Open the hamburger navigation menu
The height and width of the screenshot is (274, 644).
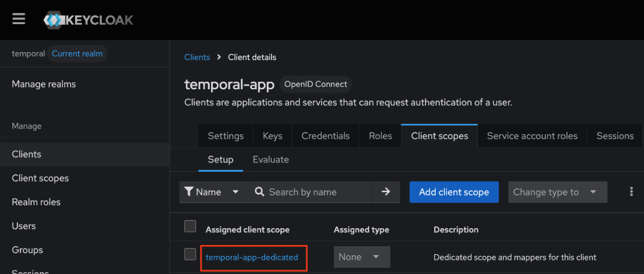click(19, 19)
